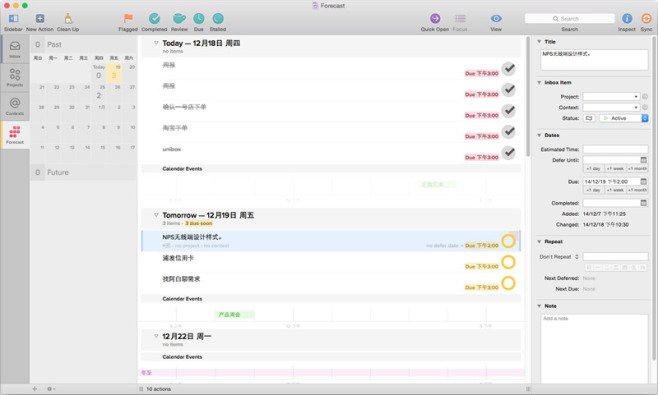This screenshot has height=395, width=658.
Task: Open the Flagged perspective
Action: pos(128,18)
